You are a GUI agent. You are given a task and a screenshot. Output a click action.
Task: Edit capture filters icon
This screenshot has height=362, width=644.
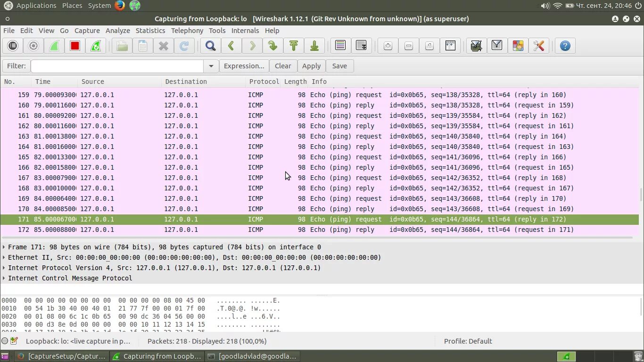(x=476, y=46)
